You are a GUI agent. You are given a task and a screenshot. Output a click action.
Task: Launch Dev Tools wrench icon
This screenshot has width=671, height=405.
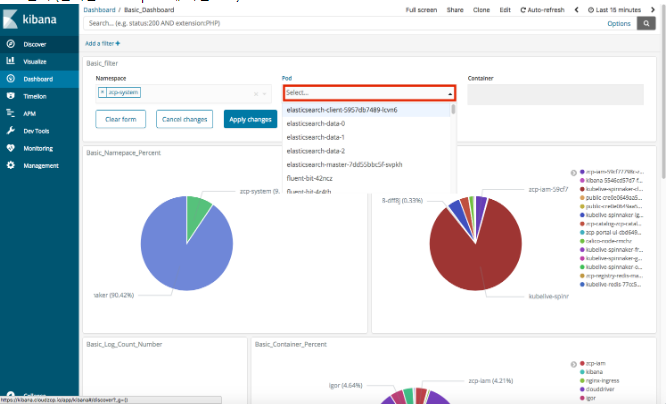pos(11,131)
